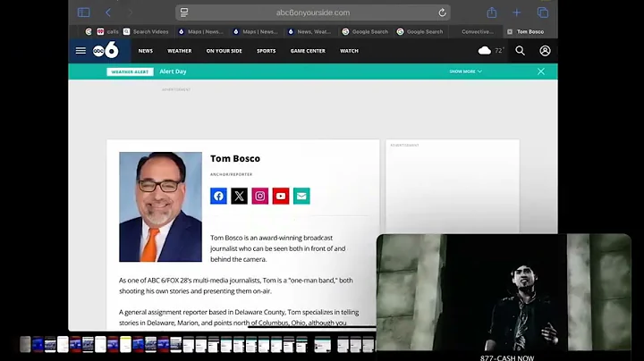Add a new tab with plus icon
644x361 pixels.
pos(517,13)
